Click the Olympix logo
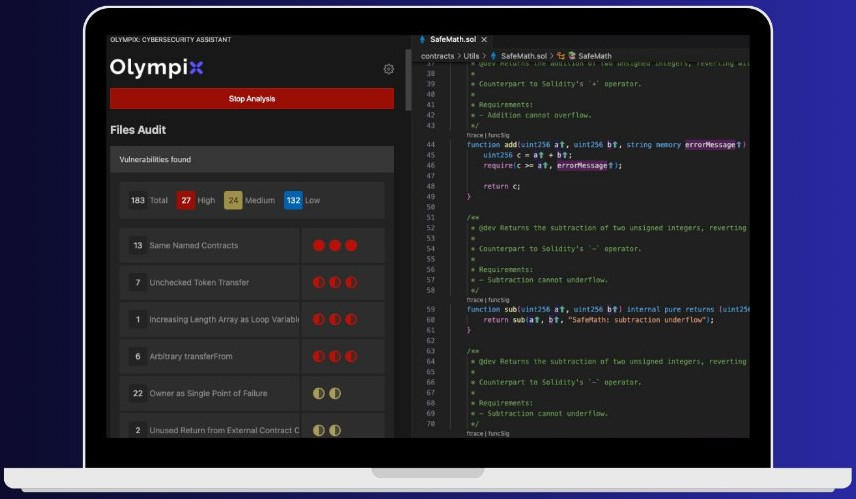This screenshot has width=856, height=499. pyautogui.click(x=156, y=68)
